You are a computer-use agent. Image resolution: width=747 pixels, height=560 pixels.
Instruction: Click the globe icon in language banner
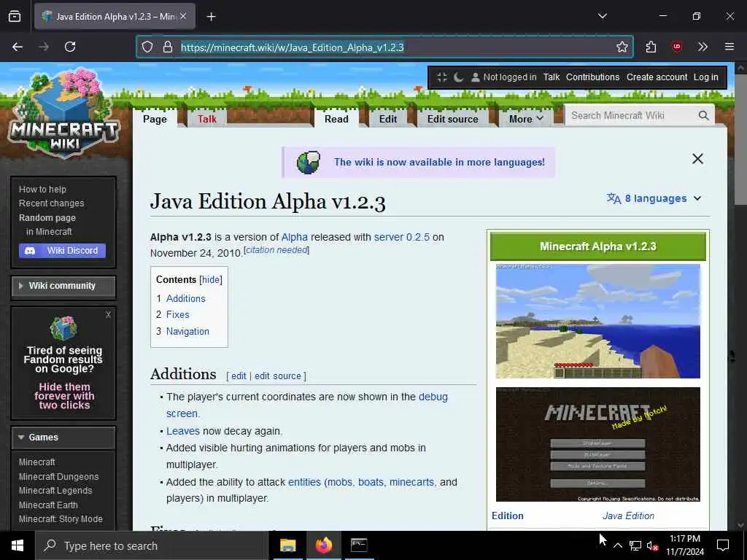(x=309, y=163)
